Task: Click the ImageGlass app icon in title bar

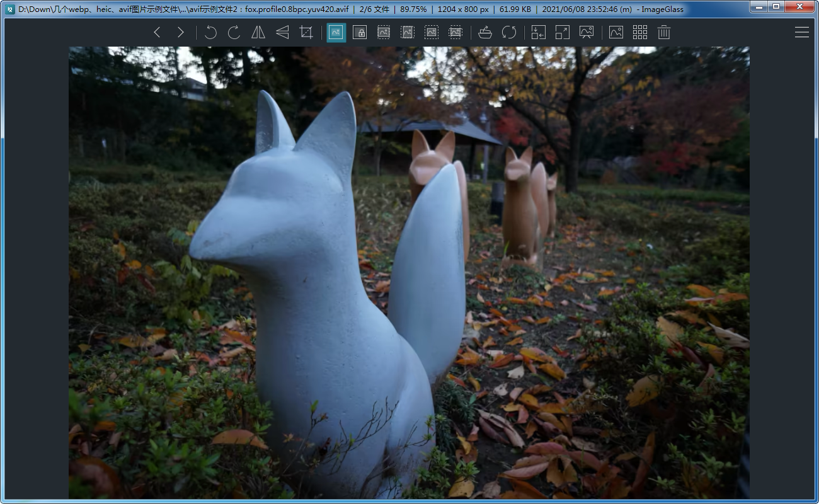Action: pyautogui.click(x=10, y=9)
